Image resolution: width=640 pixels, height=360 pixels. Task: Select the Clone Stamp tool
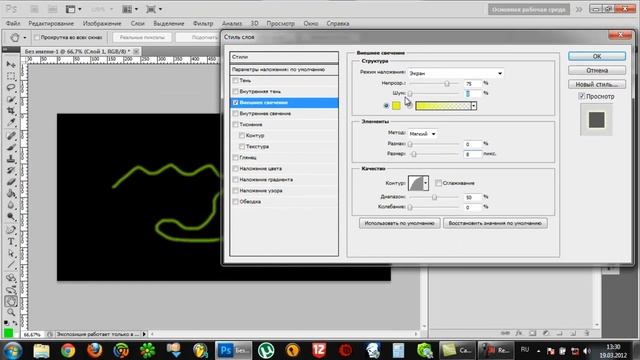tap(11, 158)
